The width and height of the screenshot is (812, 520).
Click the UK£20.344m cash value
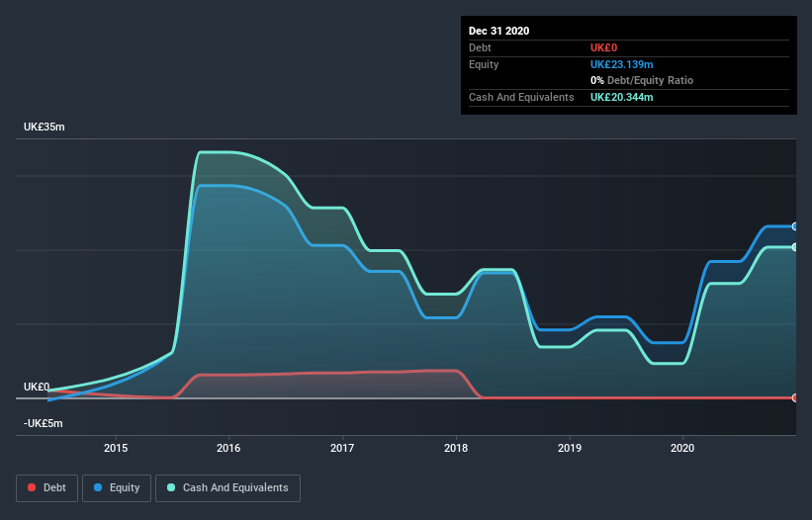[621, 97]
